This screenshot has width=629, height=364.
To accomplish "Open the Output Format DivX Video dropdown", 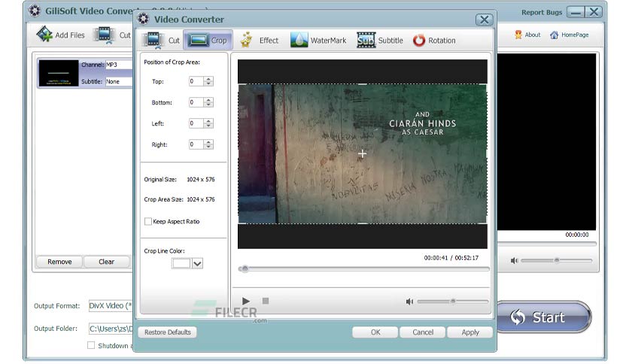I will point(111,306).
